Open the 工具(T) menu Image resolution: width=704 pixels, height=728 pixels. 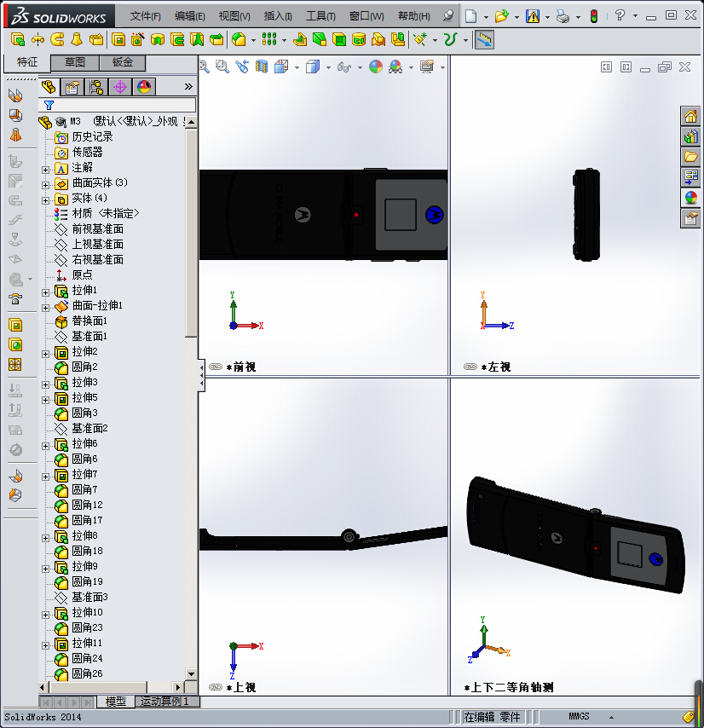tap(320, 16)
